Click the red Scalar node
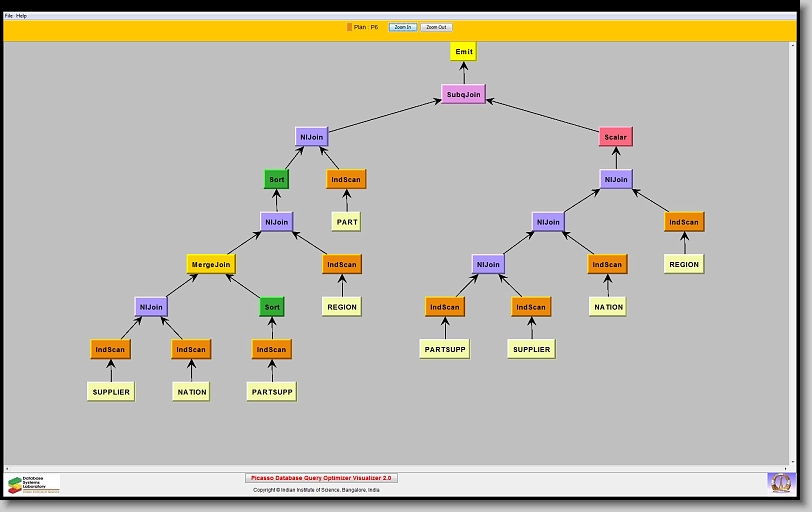 tap(616, 136)
